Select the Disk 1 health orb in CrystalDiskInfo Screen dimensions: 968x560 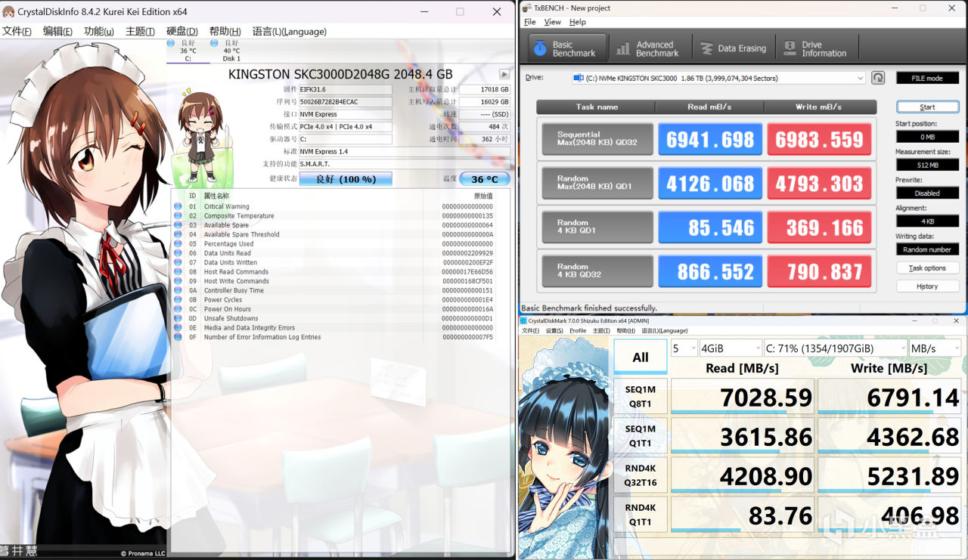214,43
